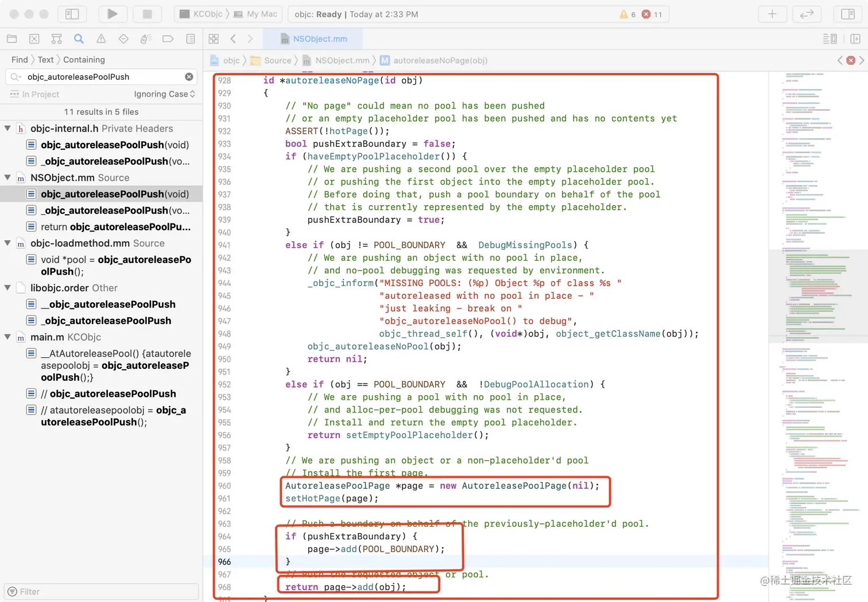868x602 pixels.
Task: Open the _AtAutoreleasePool() result in main.m
Action: (101, 365)
